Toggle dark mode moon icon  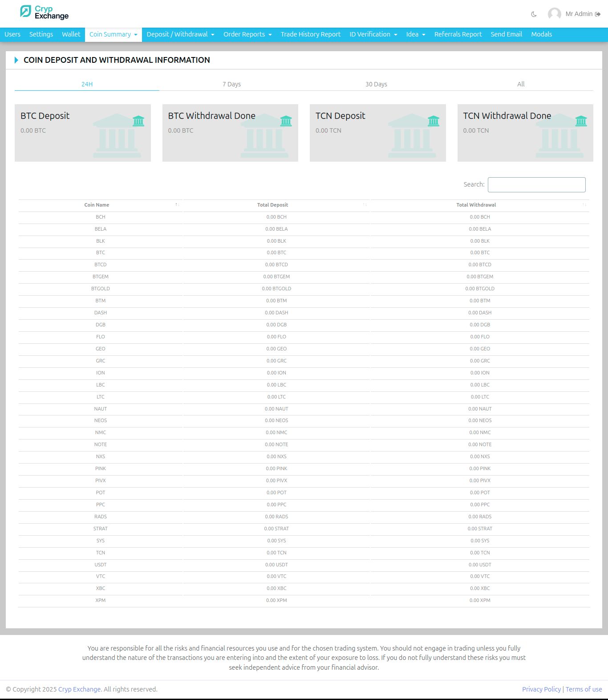point(534,14)
